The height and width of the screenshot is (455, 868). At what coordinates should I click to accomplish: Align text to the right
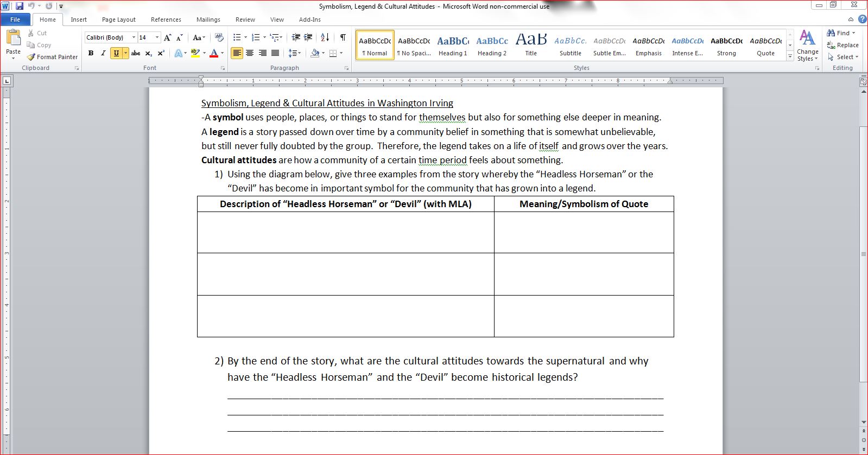263,53
